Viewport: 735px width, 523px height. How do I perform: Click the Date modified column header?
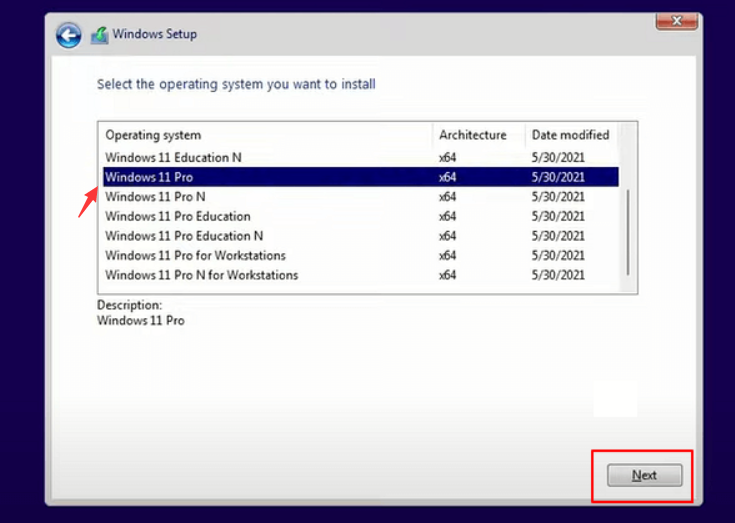pyautogui.click(x=570, y=135)
